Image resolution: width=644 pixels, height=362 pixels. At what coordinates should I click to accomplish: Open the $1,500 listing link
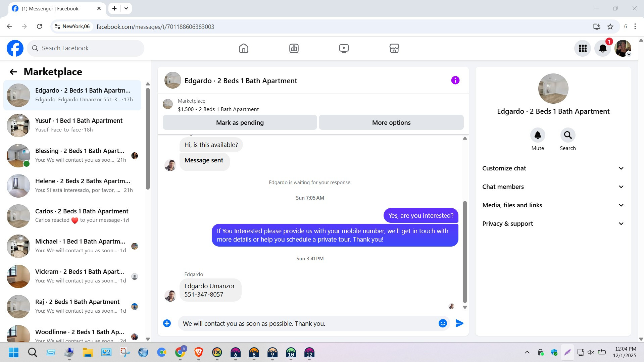(x=218, y=109)
